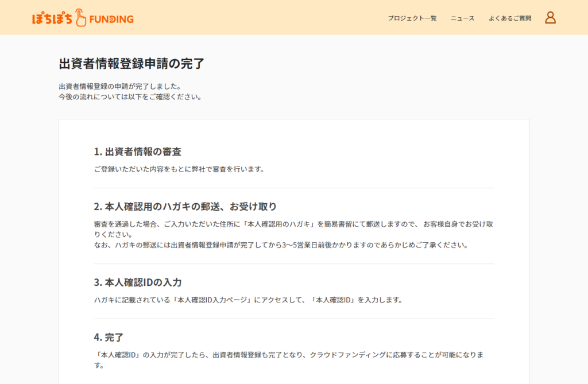Click the pointing hand icon in logo
Viewport: 588px width, 384px height.
tap(81, 18)
